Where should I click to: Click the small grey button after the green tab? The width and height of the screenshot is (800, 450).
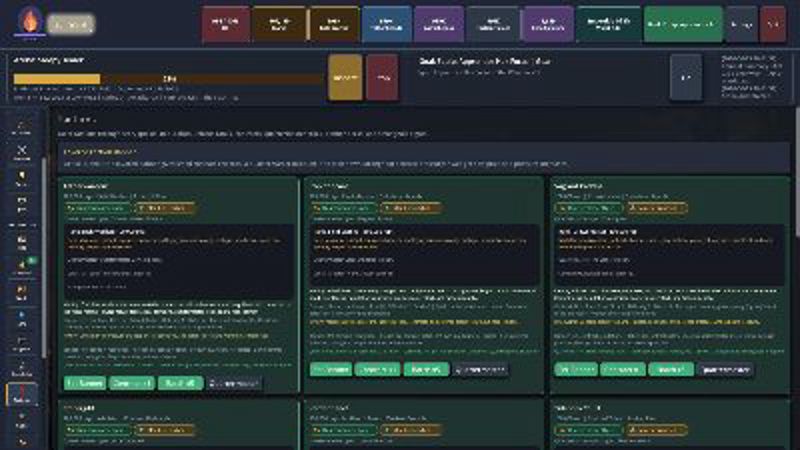click(x=741, y=24)
